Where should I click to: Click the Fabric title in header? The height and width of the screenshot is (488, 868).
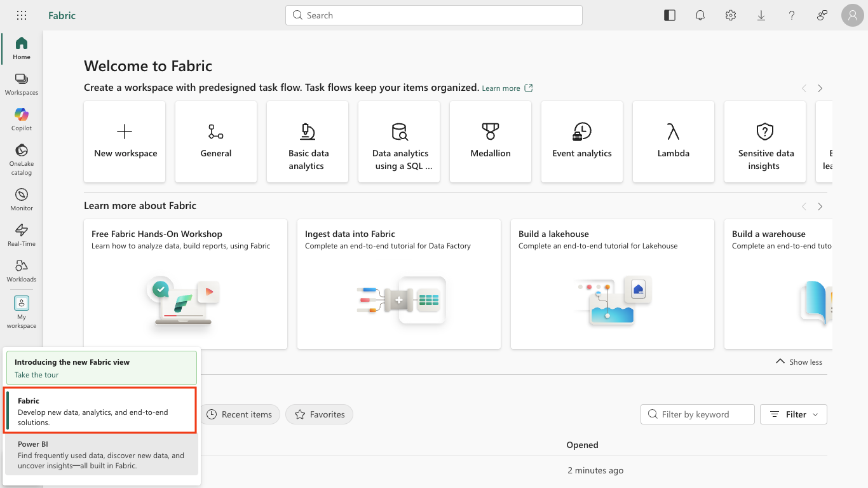click(x=62, y=15)
